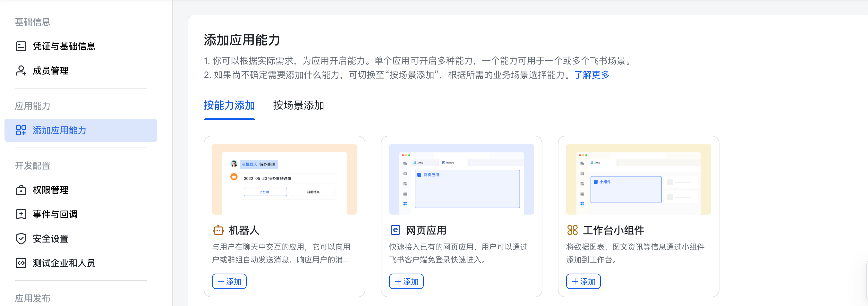Add the 网页应用 capability
Screen dimensions: 868x306
pos(406,281)
